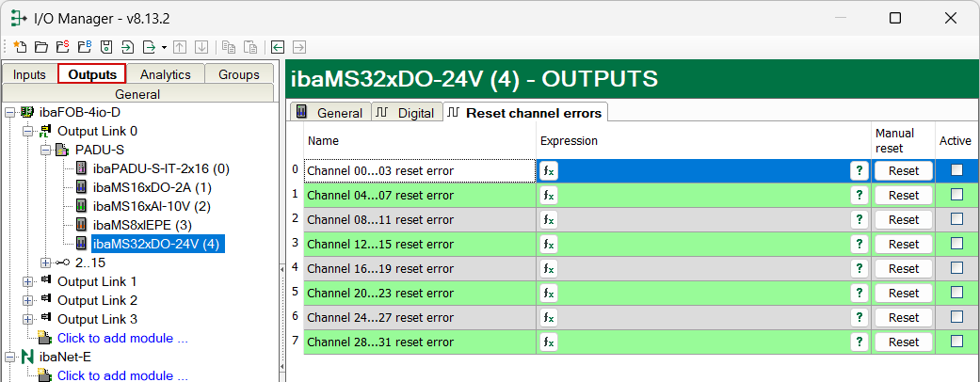Expand Output Link 2
980x382 pixels.
pyautogui.click(x=27, y=300)
